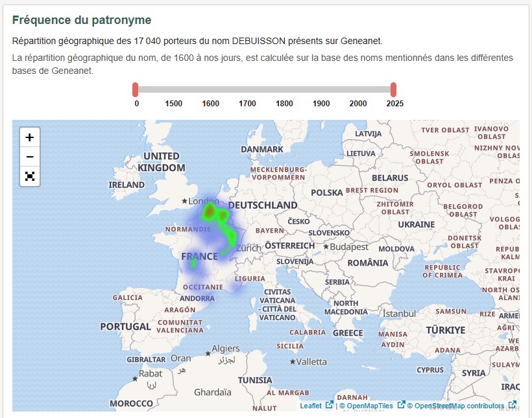Viewport: 532px width, 418px height.
Task: Click the year 2000 on the timeline
Action: tap(357, 102)
